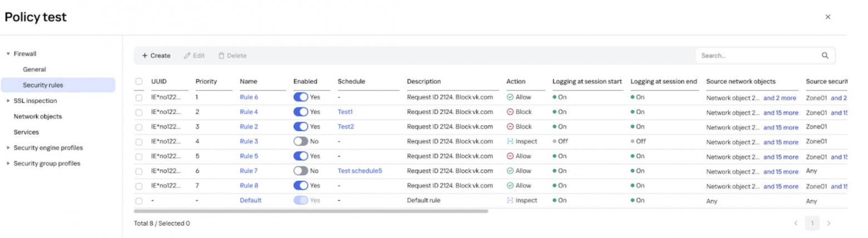Disable the Rule 6 enabled toggle

(300, 97)
